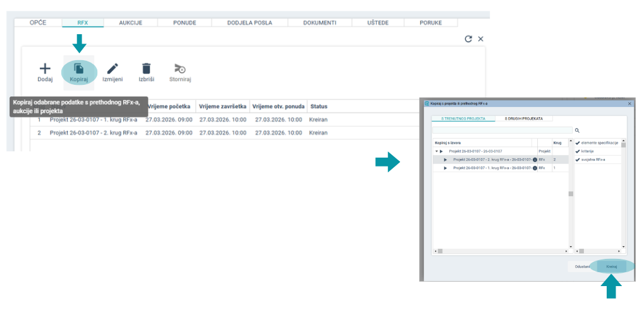Switch to the AUKCIJE tab

point(130,23)
